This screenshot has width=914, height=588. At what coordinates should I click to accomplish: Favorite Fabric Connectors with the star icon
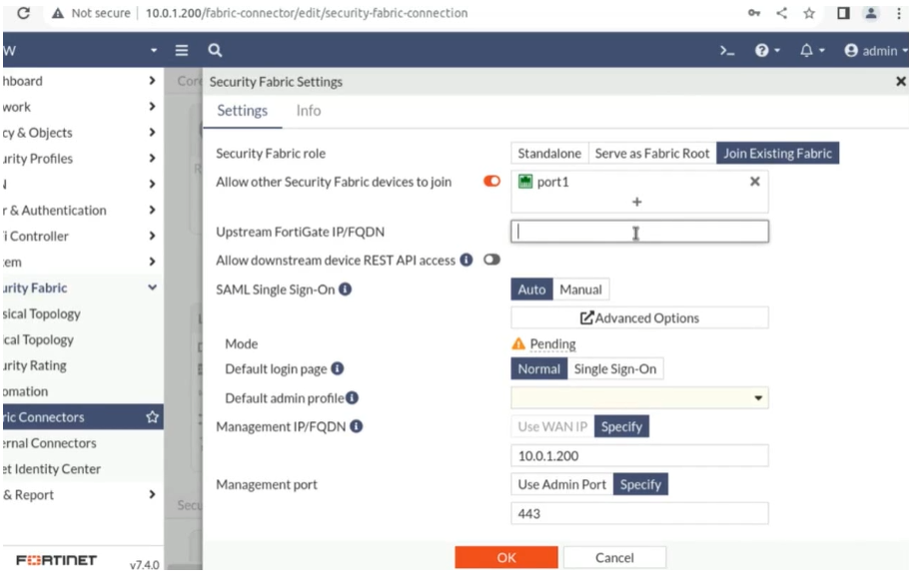pos(152,416)
